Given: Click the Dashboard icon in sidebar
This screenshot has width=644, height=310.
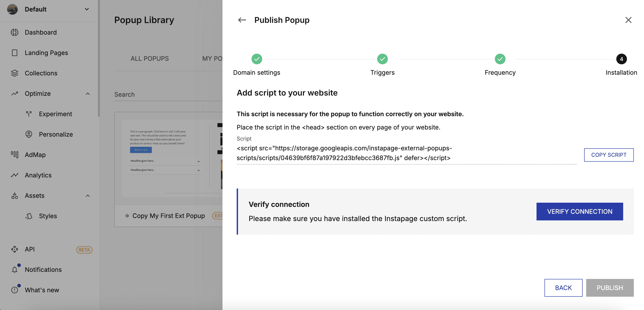Looking at the screenshot, I should click(14, 32).
